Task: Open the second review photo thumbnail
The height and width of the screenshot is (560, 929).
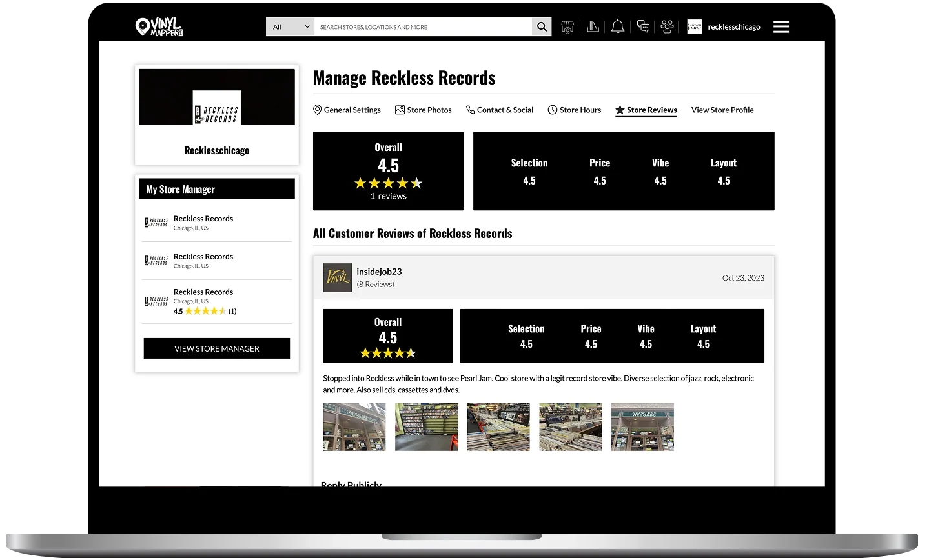Action: 426,427
